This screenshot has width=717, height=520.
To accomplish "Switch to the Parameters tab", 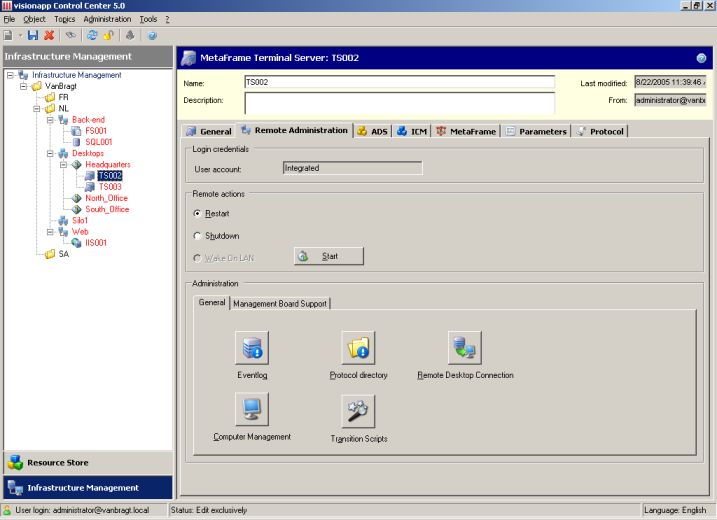I will (x=537, y=132).
